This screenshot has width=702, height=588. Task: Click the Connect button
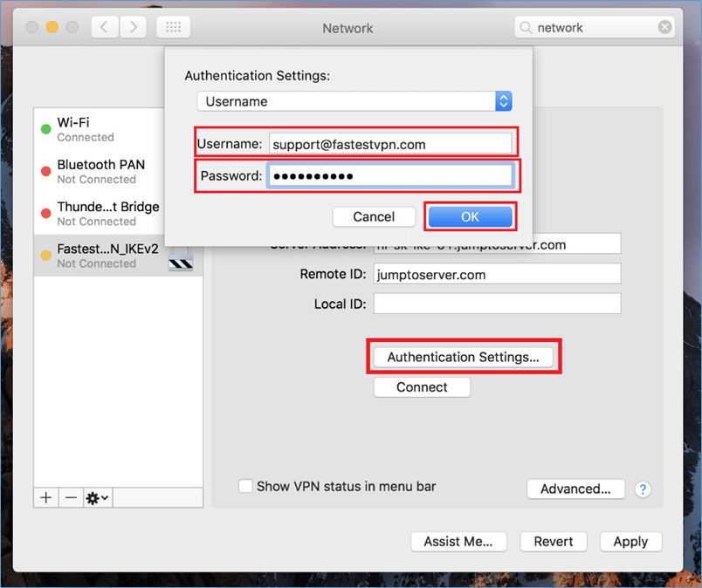(422, 387)
